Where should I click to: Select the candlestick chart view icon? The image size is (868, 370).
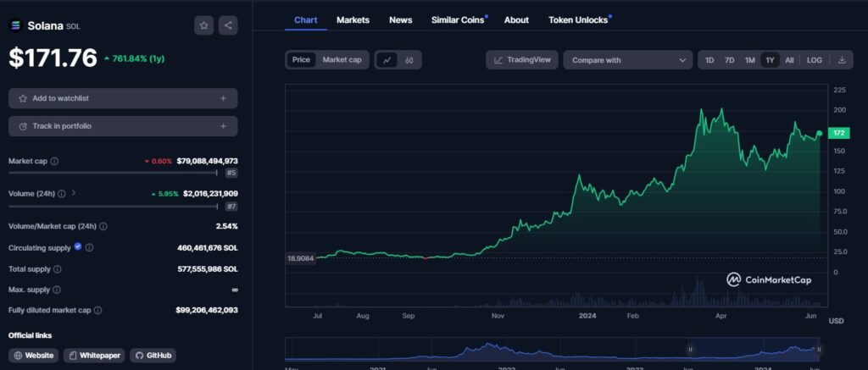(409, 60)
